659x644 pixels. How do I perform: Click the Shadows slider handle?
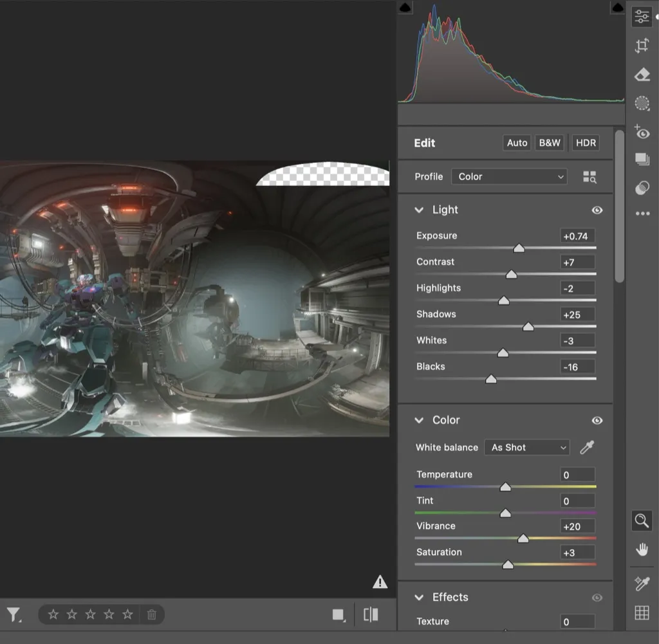click(x=528, y=326)
